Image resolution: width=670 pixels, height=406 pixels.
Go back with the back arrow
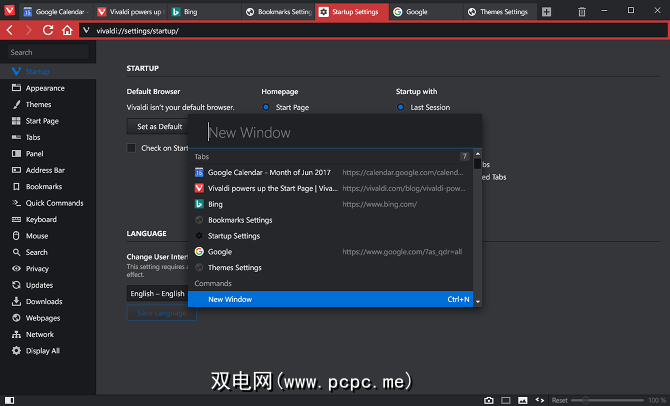pos(10,30)
